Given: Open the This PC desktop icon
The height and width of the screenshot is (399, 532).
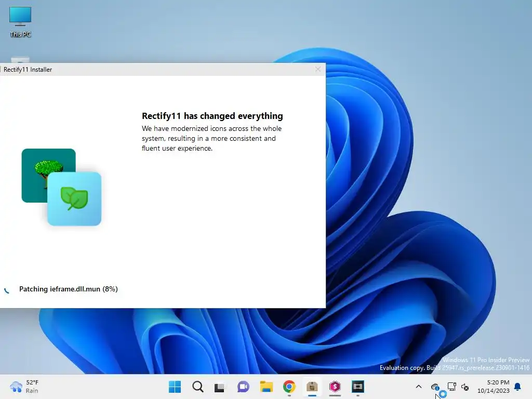Looking at the screenshot, I should 20,22.
